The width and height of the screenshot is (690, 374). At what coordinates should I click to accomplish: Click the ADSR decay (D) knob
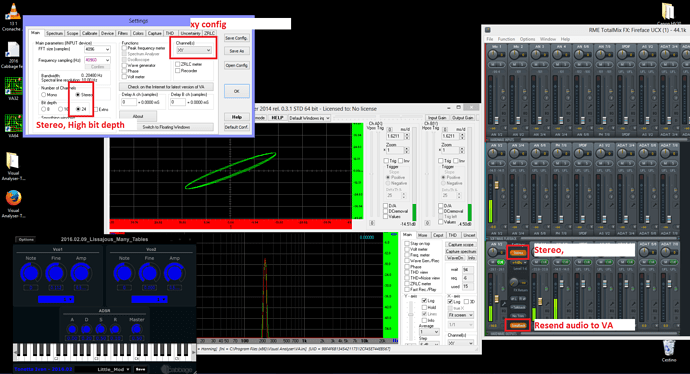tap(86, 329)
